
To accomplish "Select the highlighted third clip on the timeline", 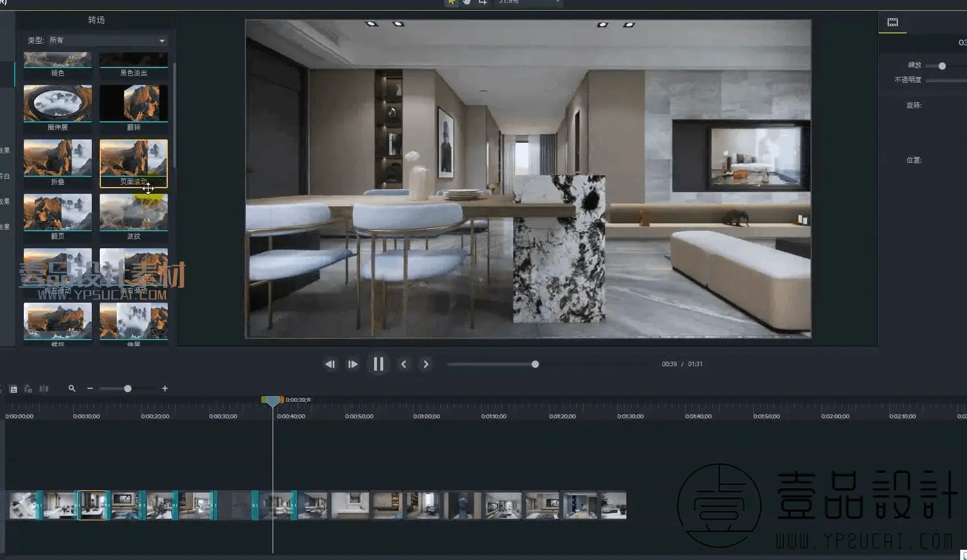I will coord(92,505).
